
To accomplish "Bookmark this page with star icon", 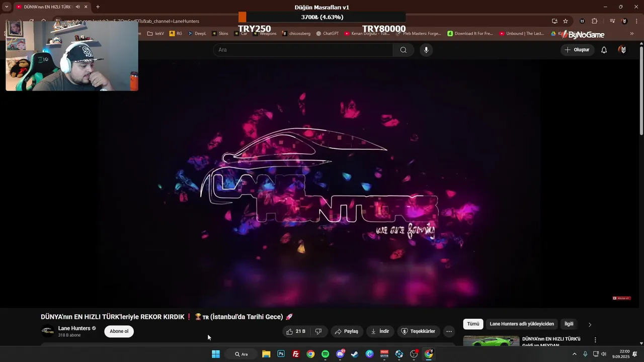I will tap(566, 21).
